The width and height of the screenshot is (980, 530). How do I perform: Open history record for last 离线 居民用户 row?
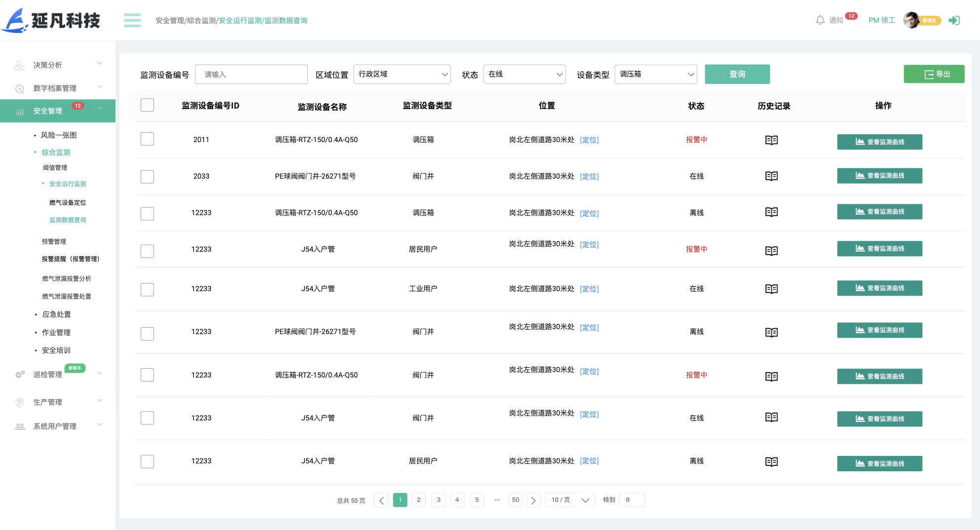coord(772,462)
